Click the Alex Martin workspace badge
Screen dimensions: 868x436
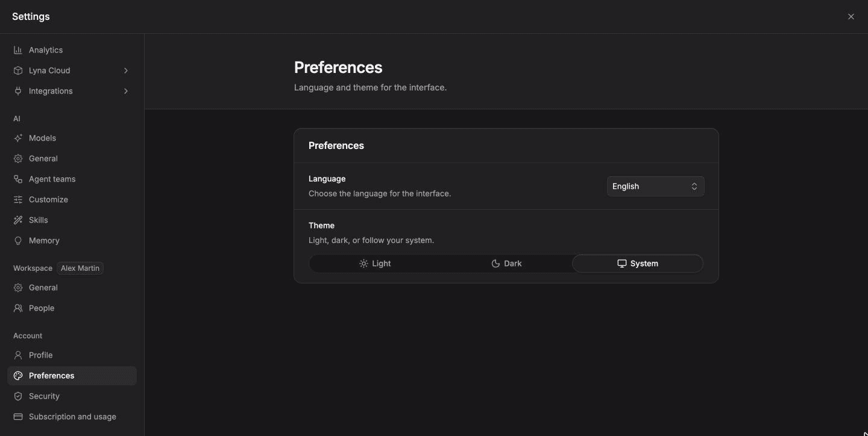tap(80, 268)
